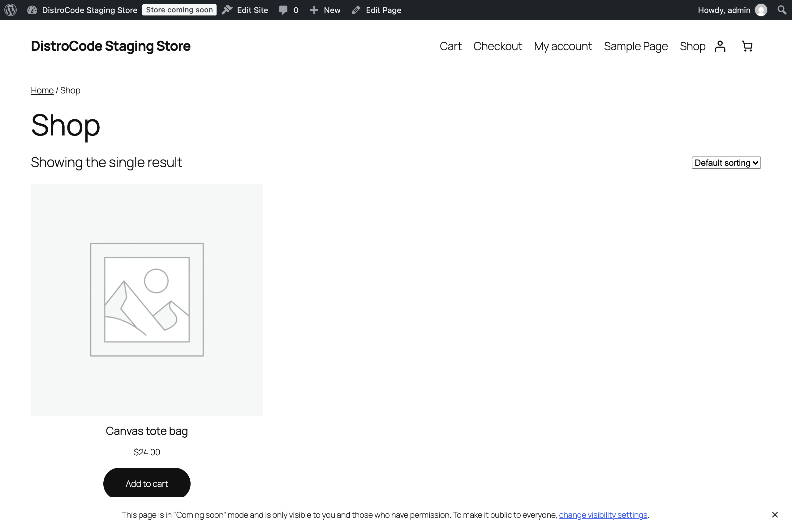Open Howdy, admin account menu
The image size is (792, 532).
click(732, 10)
